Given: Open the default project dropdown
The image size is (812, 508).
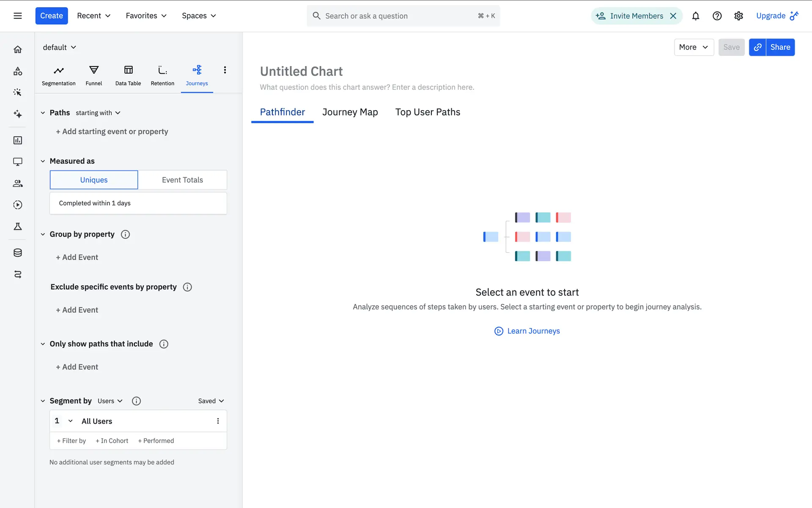Looking at the screenshot, I should pos(60,47).
